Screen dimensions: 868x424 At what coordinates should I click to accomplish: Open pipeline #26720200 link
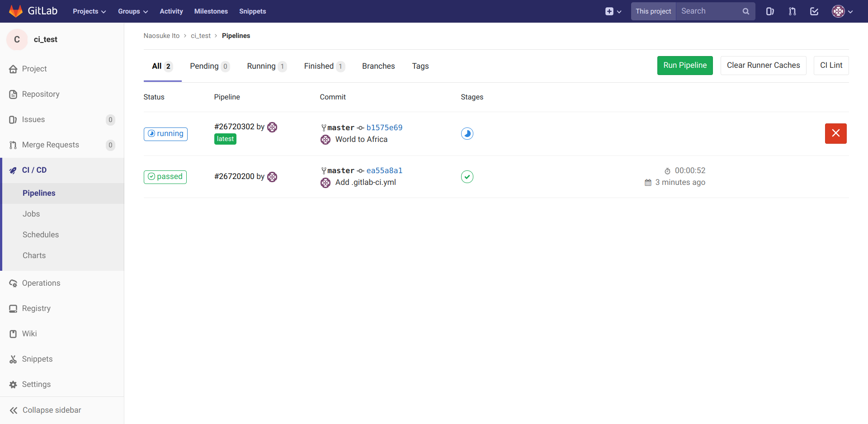234,176
